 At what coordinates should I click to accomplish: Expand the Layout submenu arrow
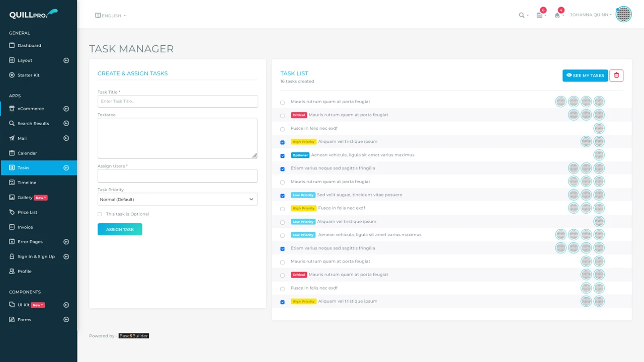click(x=66, y=60)
